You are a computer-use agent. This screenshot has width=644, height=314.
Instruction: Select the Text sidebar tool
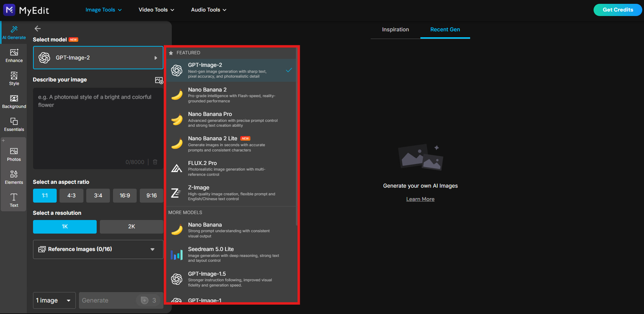tap(14, 201)
